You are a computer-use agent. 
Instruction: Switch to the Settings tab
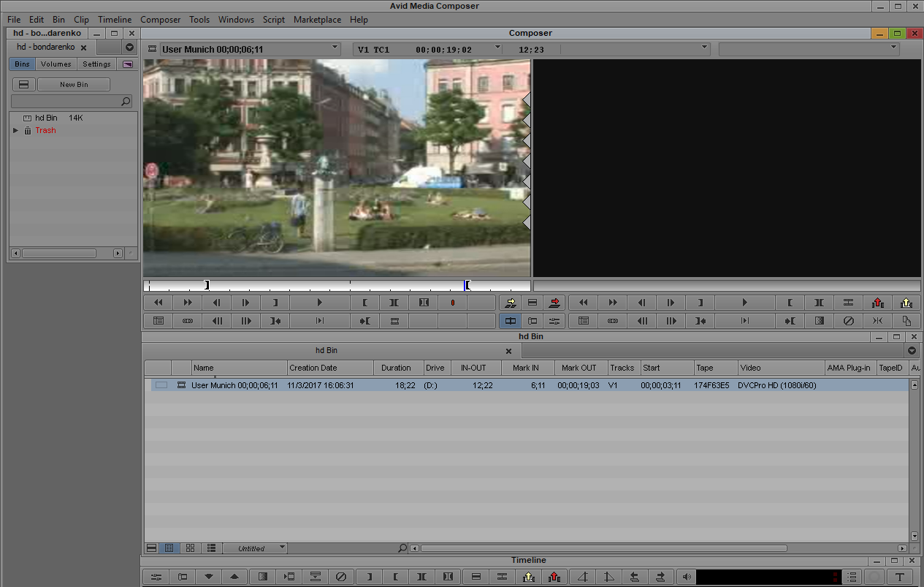point(96,64)
